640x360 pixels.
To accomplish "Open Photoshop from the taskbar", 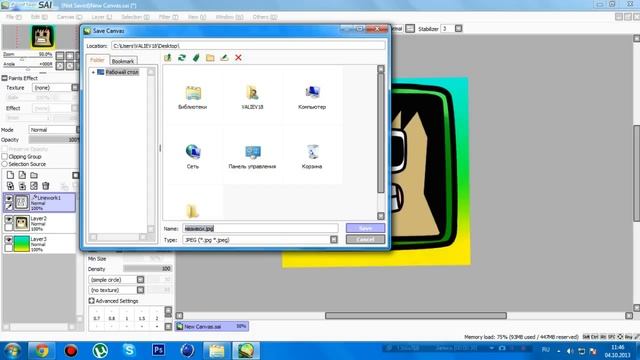I will [158, 351].
